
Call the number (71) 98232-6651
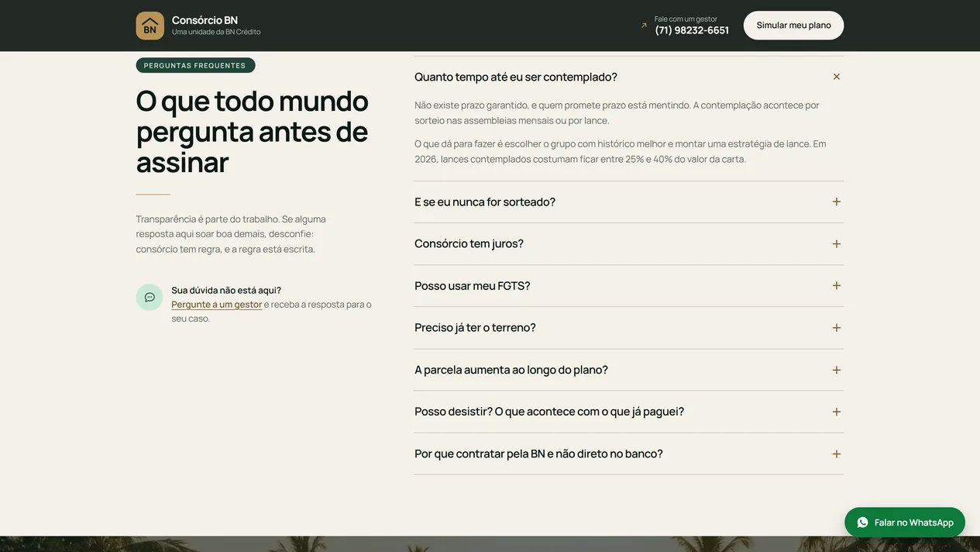(692, 30)
